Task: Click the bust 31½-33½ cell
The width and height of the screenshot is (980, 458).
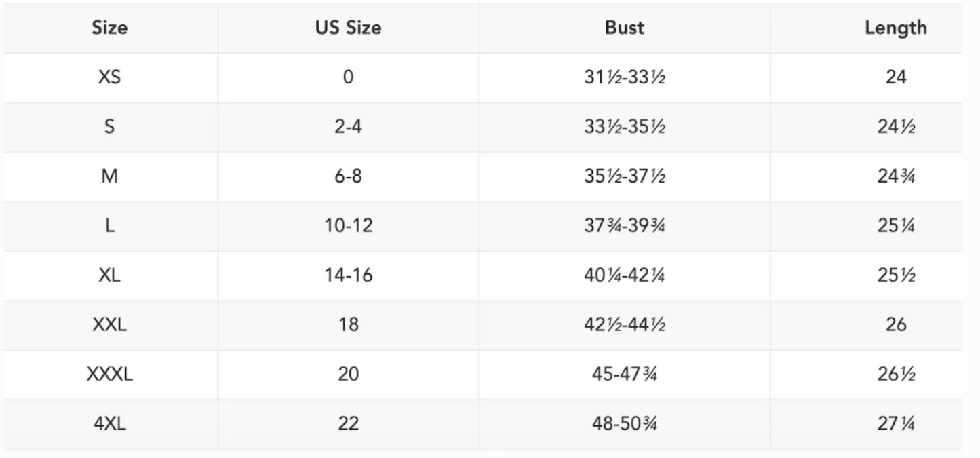Action: 624,77
